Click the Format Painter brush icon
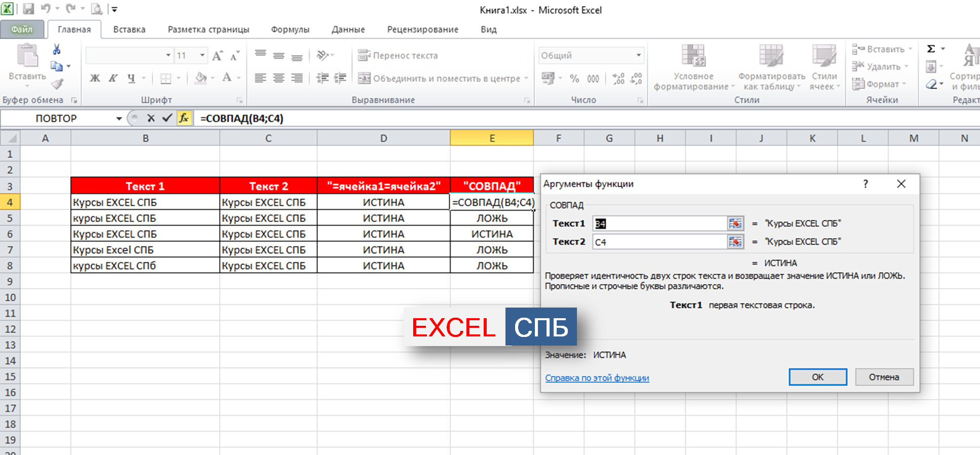The width and height of the screenshot is (980, 455). tap(57, 84)
